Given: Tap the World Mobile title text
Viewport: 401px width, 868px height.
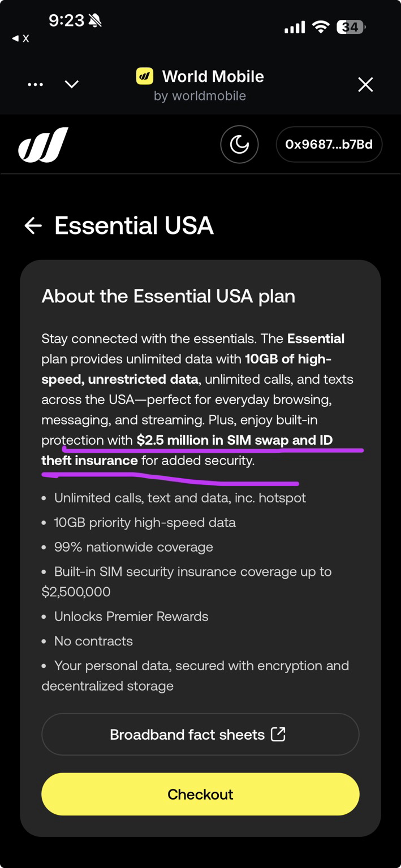Looking at the screenshot, I should tap(213, 76).
